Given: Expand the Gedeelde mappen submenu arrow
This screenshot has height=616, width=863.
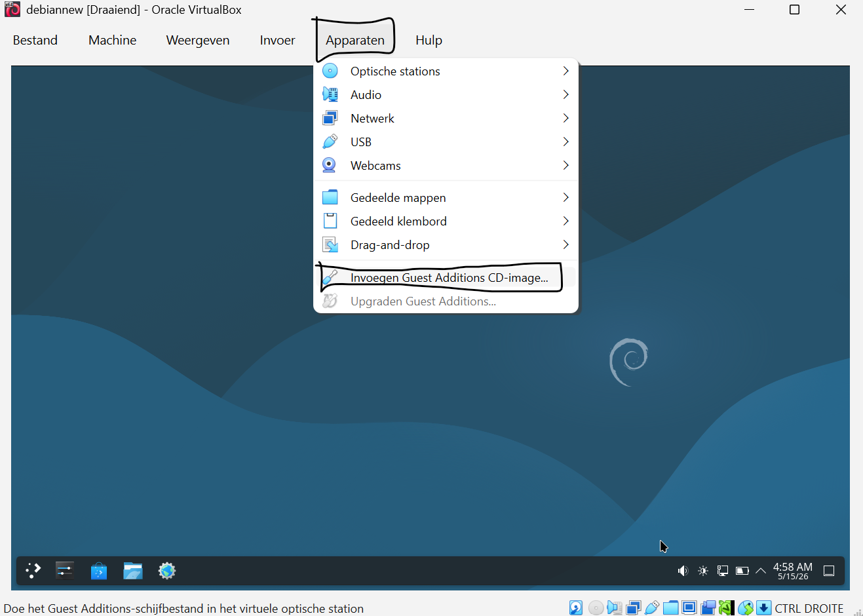Looking at the screenshot, I should tap(566, 197).
